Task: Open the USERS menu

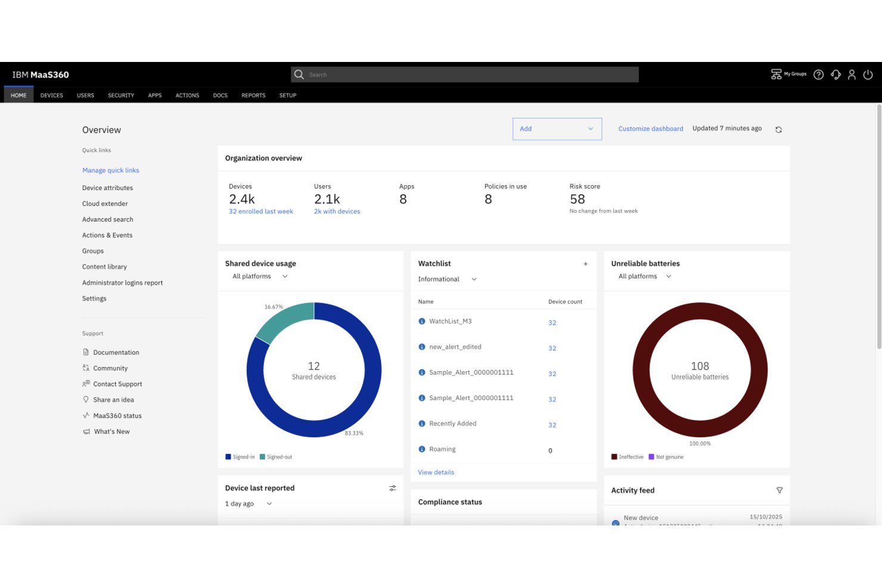Action: [85, 95]
